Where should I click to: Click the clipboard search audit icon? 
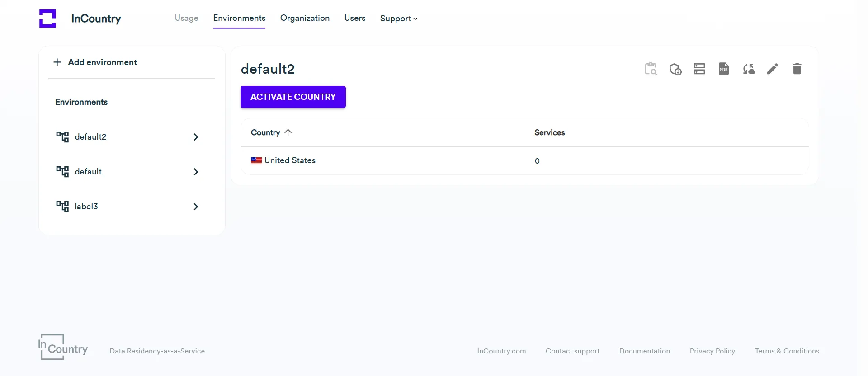pos(651,69)
